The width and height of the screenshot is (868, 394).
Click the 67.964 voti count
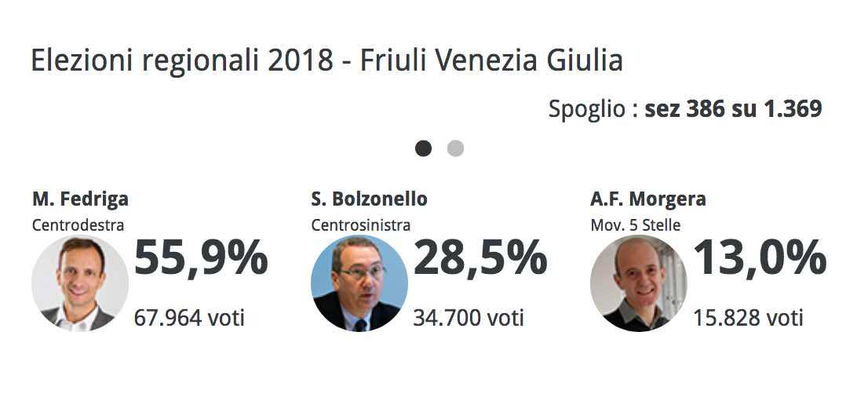click(189, 318)
